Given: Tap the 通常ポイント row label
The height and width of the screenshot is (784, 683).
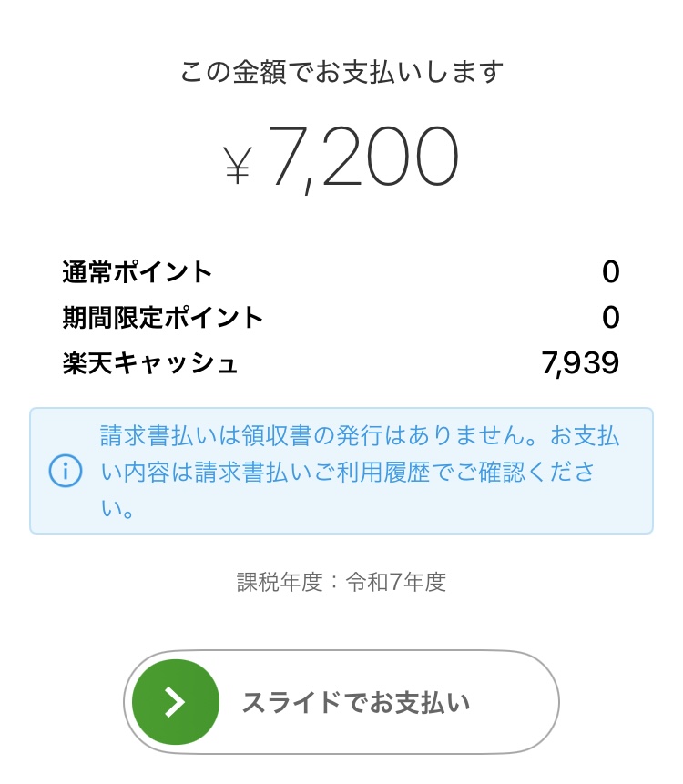Looking at the screenshot, I should [137, 272].
